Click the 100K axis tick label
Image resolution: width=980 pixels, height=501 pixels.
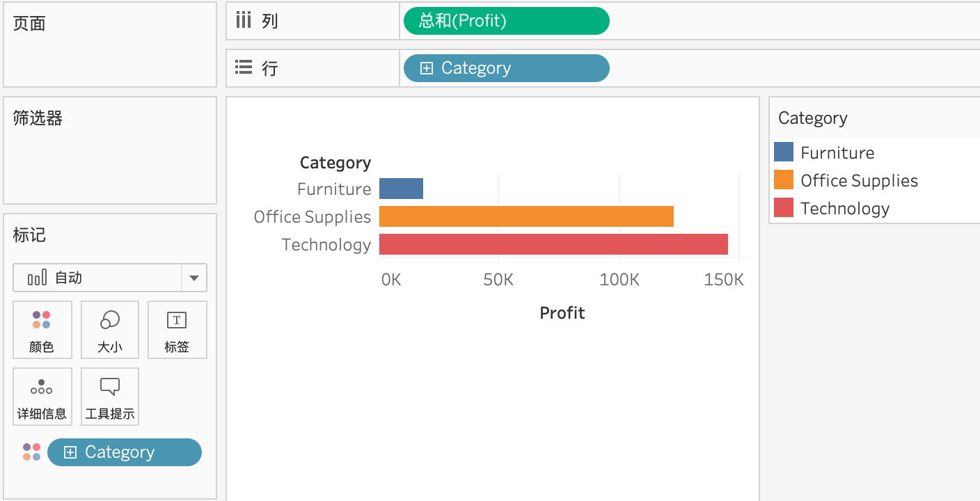(619, 280)
